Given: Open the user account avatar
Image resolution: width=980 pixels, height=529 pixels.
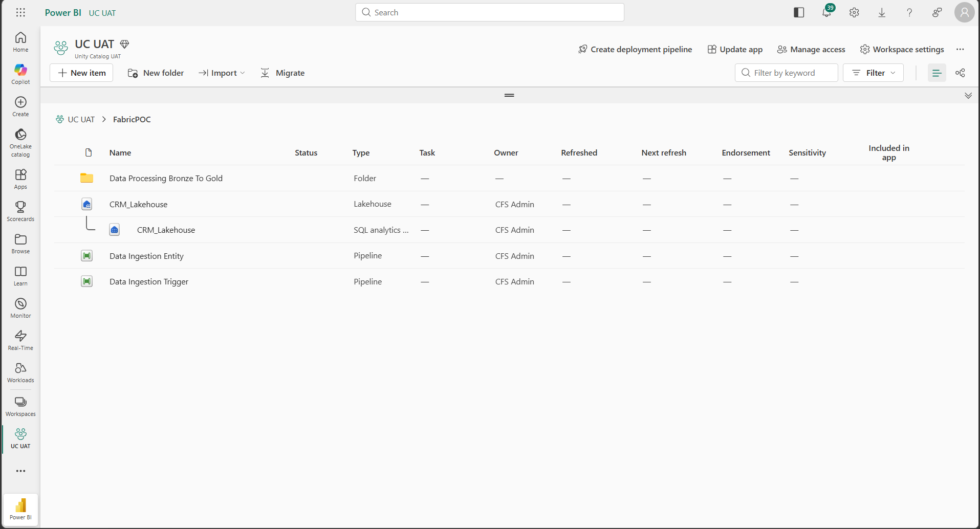Looking at the screenshot, I should 965,12.
